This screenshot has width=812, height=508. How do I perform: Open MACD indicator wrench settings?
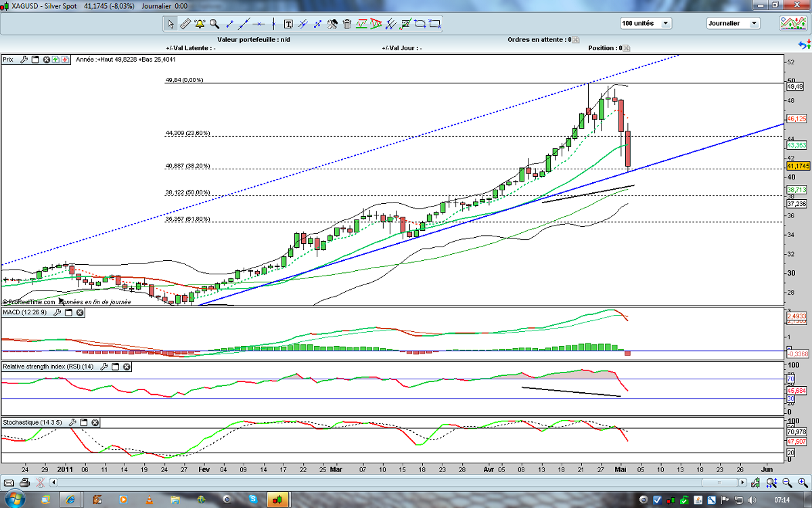point(57,312)
